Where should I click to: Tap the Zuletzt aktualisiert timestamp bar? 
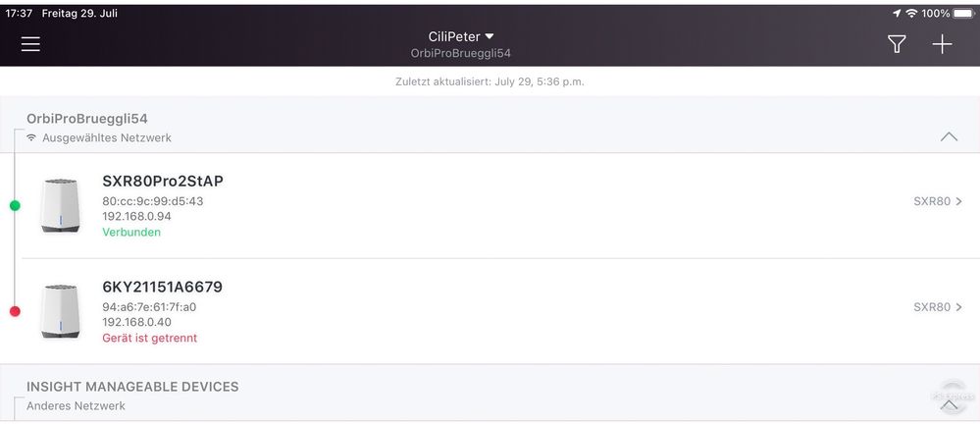490,81
